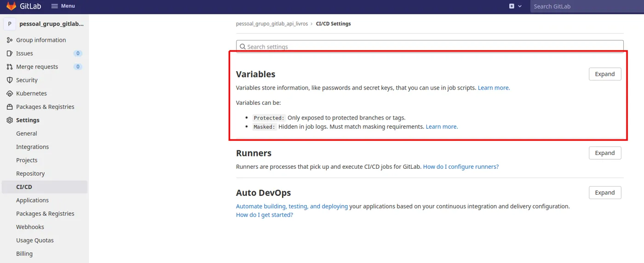Open the pessoal_grupo_gitlab group title in the sidebar
Screen dimensions: 644x263
coord(52,24)
